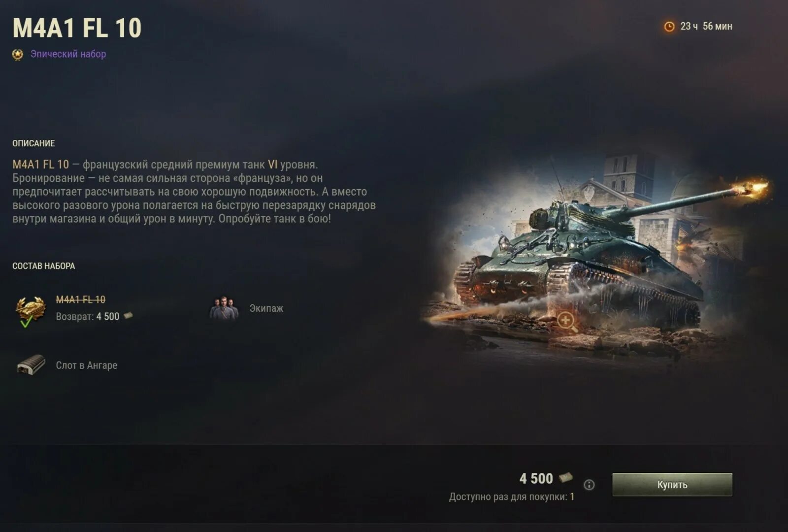
Task: Click the epic set medal icon
Action: tap(18, 55)
